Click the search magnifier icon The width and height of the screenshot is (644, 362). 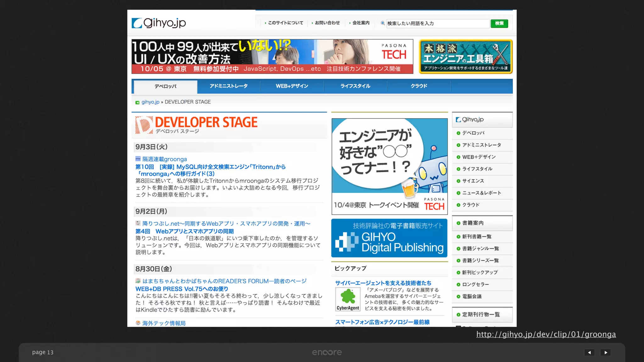pyautogui.click(x=382, y=23)
